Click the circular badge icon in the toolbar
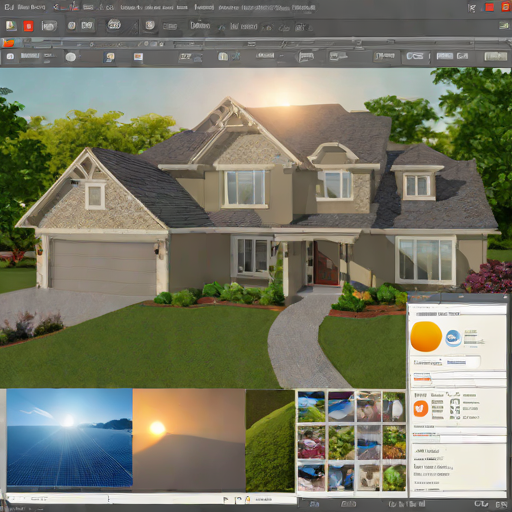Image resolution: width=512 pixels, height=512 pixels. 114,25
